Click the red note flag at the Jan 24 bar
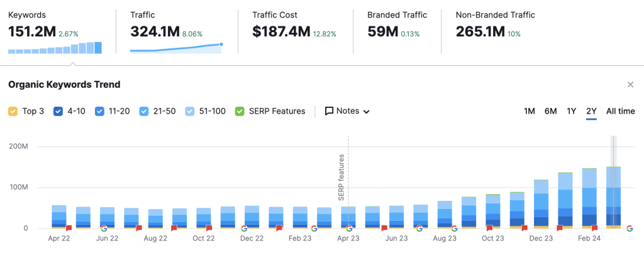644x253 pixels. [x=559, y=229]
